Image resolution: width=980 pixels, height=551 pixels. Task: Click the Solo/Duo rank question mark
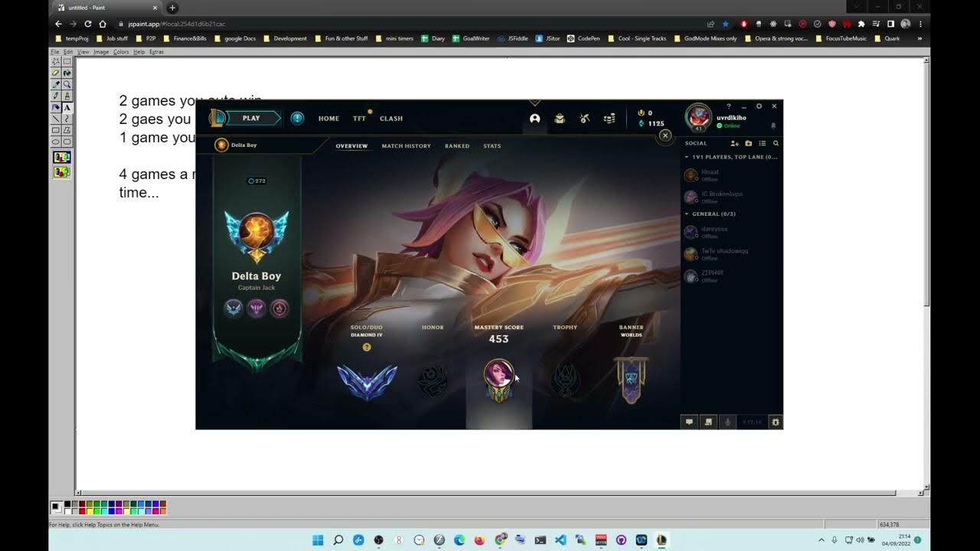click(367, 347)
